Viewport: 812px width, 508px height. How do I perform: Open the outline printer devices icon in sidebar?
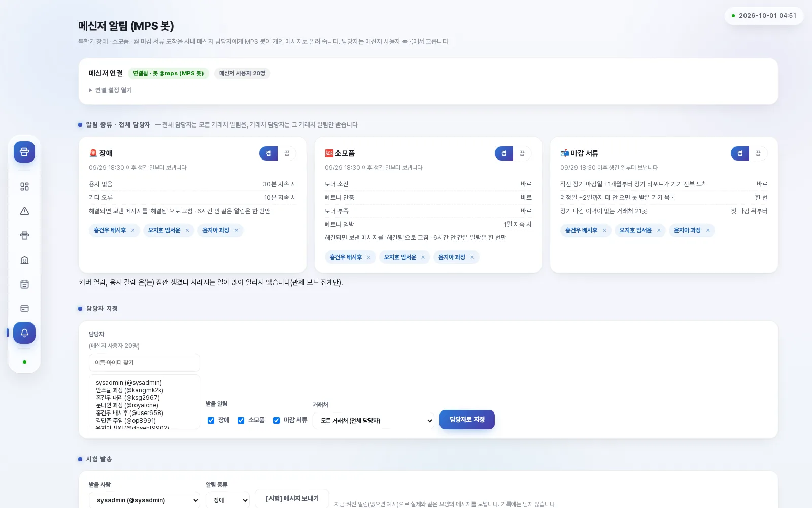tap(24, 236)
